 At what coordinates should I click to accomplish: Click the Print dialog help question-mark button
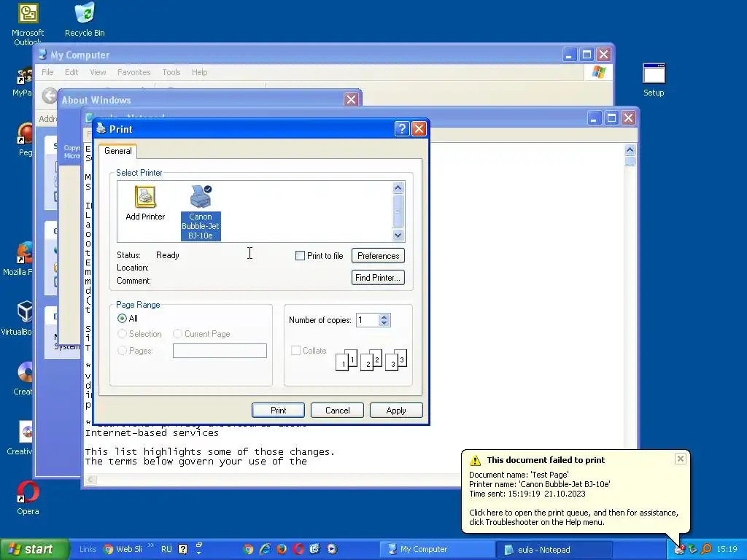click(402, 129)
